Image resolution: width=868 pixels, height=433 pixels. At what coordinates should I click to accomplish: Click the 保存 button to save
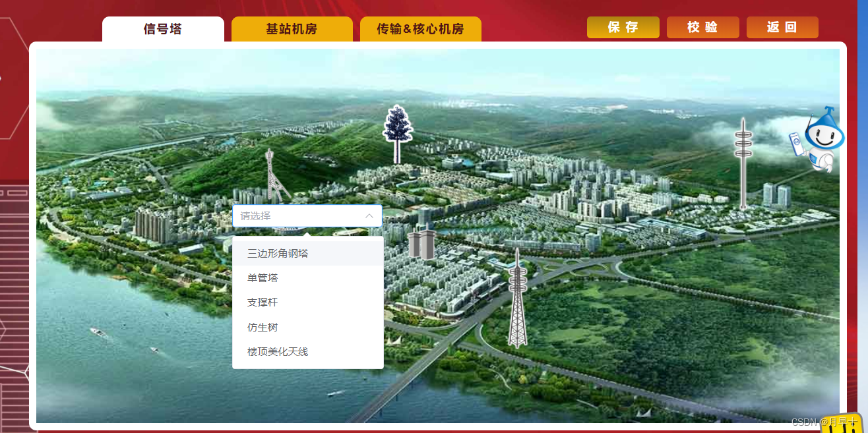[x=623, y=27]
